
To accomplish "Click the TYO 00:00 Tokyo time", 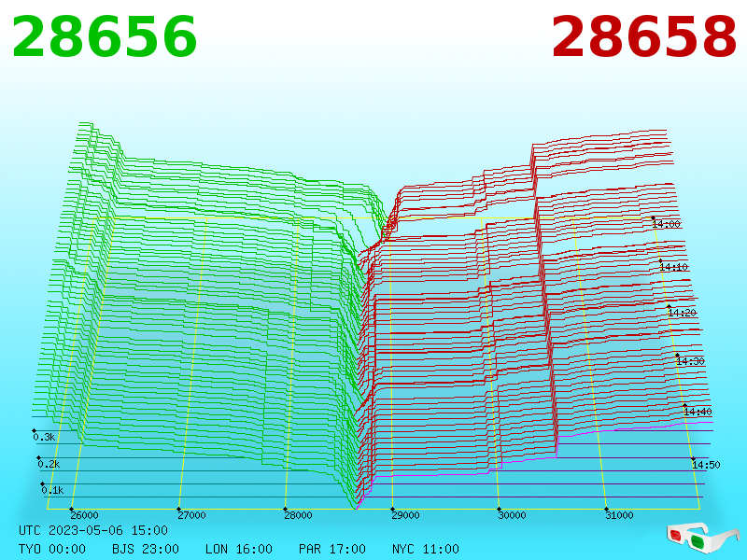I will click(52, 549).
